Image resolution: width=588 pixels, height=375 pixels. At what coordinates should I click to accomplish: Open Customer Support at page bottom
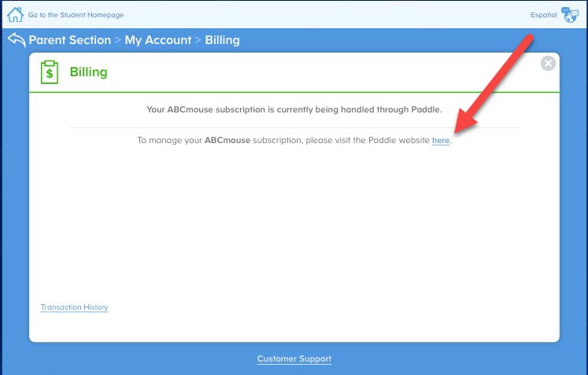(294, 359)
